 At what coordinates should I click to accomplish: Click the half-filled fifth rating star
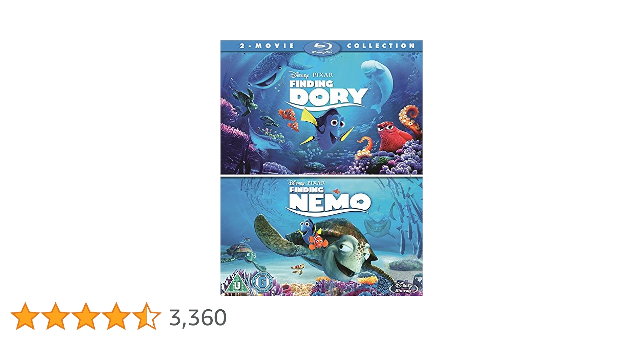click(146, 316)
